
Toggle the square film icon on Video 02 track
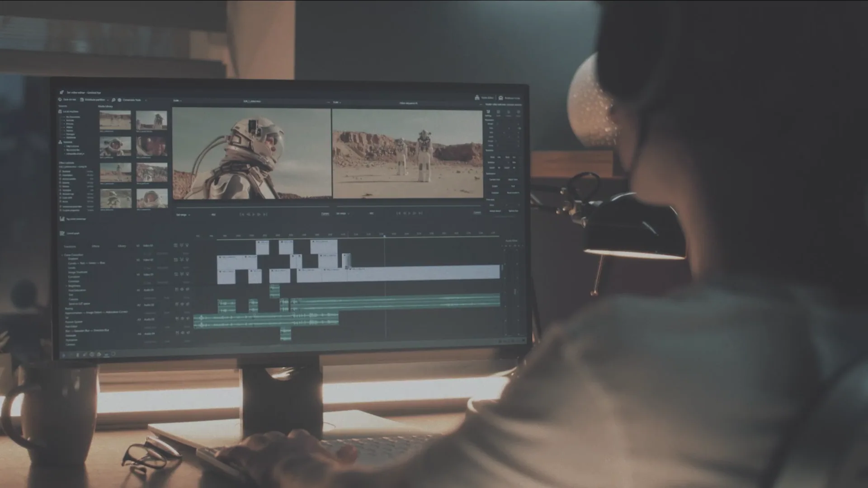[x=176, y=260]
